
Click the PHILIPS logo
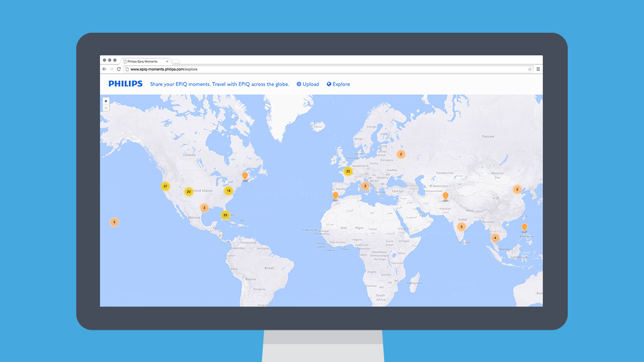pyautogui.click(x=125, y=84)
